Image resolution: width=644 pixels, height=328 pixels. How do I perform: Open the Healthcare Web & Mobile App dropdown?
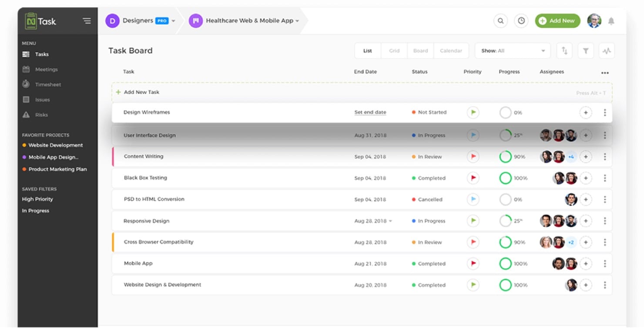coord(297,21)
